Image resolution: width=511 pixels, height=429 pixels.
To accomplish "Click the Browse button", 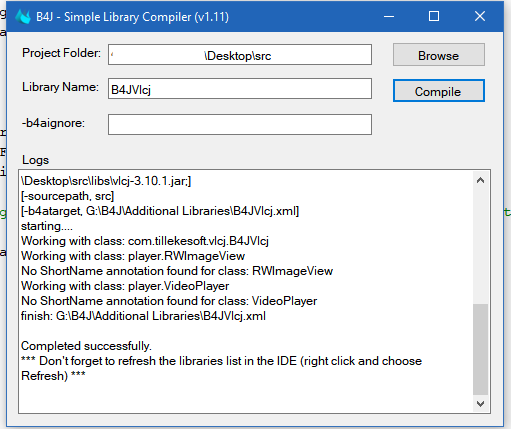I will click(x=439, y=55).
